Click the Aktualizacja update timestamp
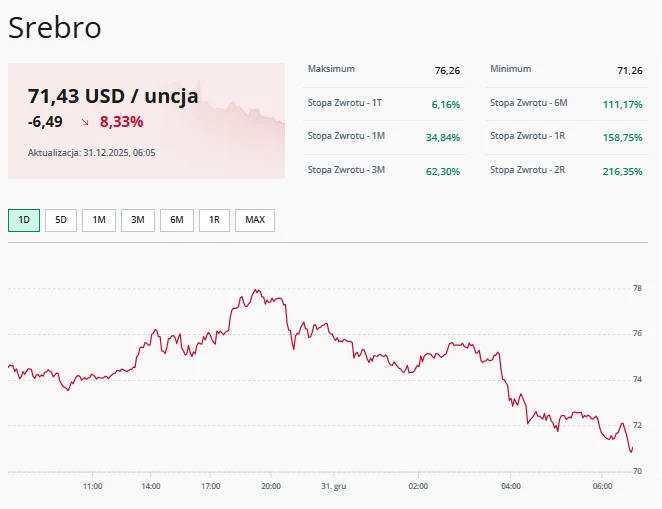The width and height of the screenshot is (662, 509). pos(91,153)
